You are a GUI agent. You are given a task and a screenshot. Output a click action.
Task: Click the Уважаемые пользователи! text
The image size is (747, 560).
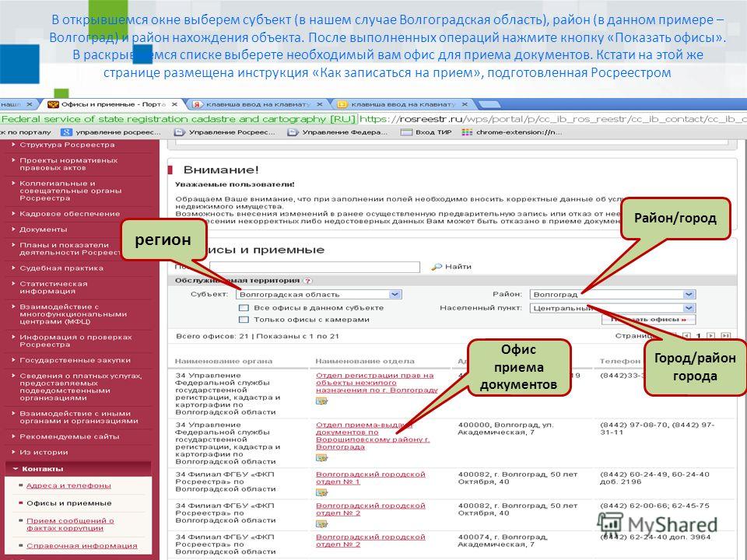[235, 185]
